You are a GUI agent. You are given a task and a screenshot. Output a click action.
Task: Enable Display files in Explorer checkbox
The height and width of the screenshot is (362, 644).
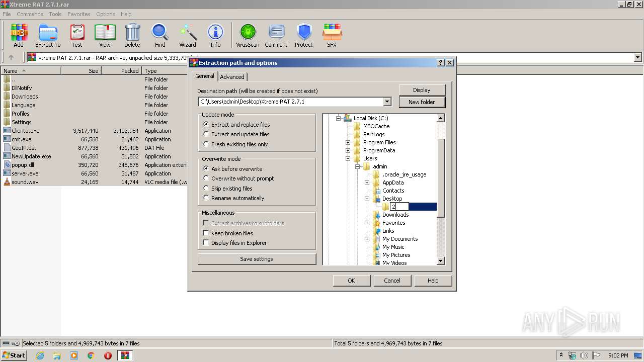206,243
